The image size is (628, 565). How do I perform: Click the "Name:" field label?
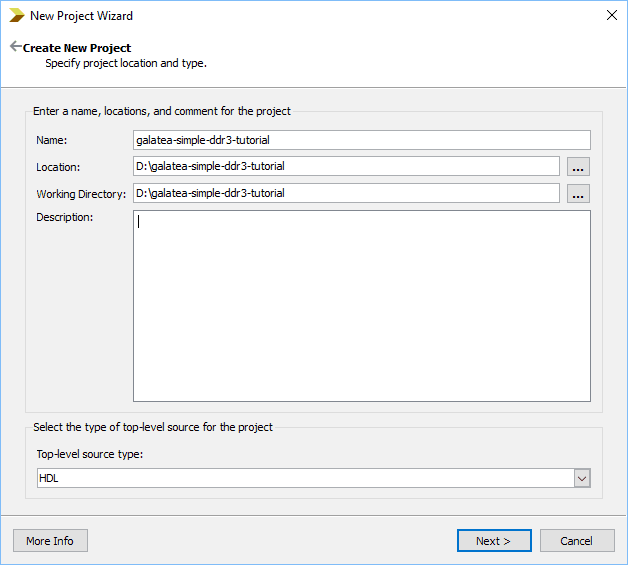coord(52,141)
